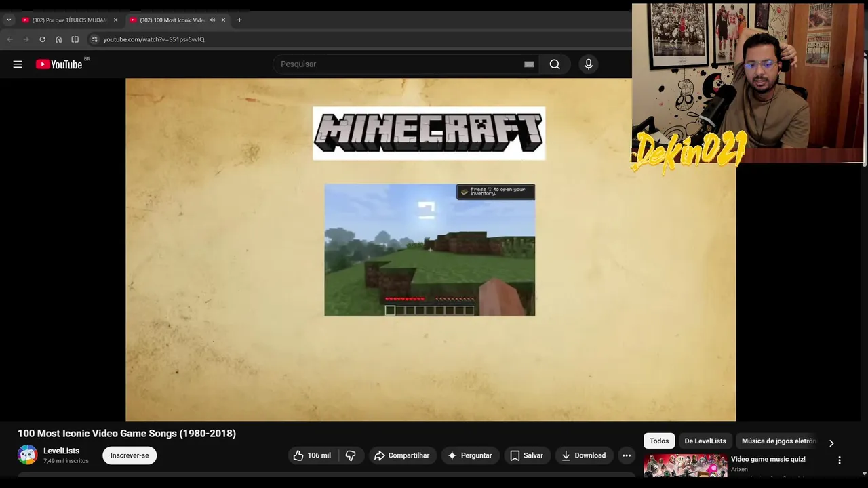Expand the tab search dropdown arrow
The height and width of the screenshot is (488, 868).
coord(9,20)
